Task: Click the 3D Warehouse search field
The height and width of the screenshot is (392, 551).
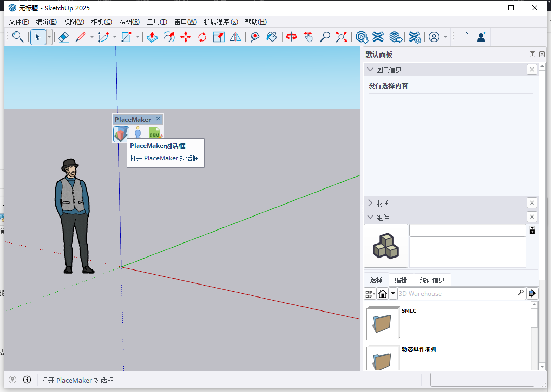Action: [x=452, y=293]
